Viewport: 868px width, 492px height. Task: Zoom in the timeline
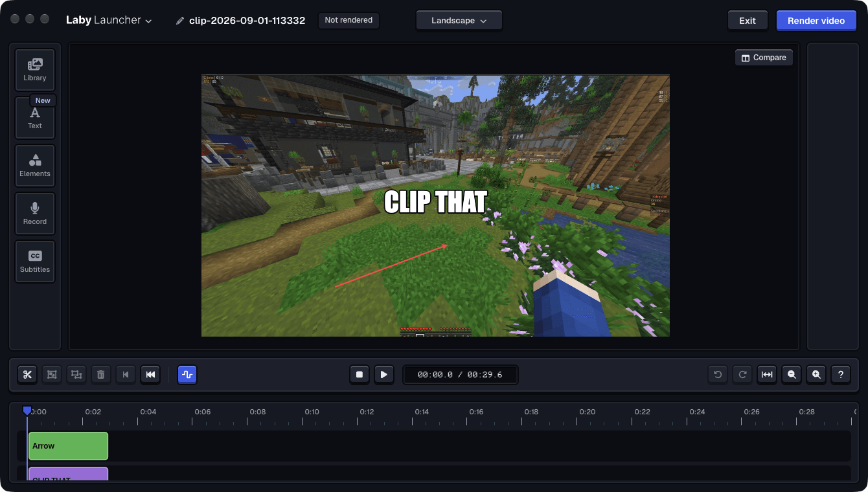point(816,374)
